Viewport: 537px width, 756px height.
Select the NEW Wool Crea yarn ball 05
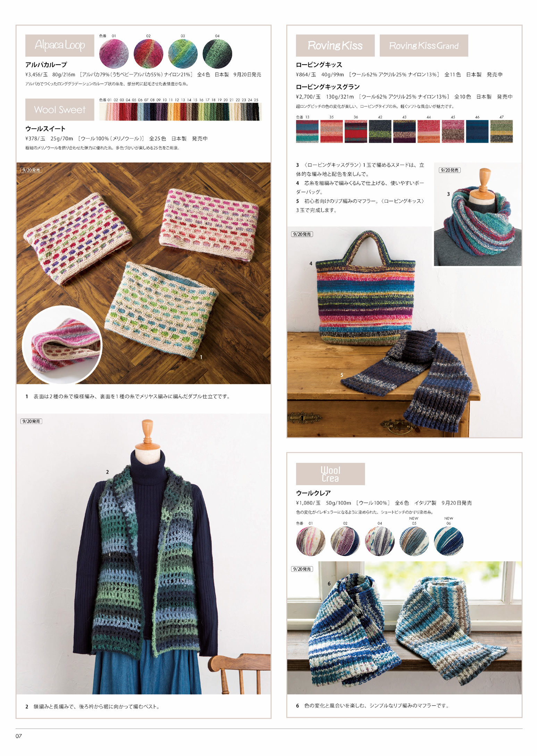pos(414,541)
